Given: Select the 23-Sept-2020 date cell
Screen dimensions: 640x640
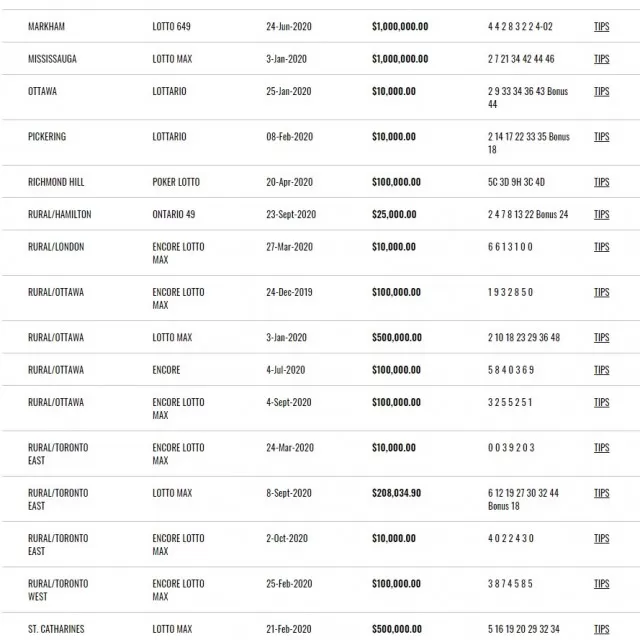Looking at the screenshot, I should [291, 214].
